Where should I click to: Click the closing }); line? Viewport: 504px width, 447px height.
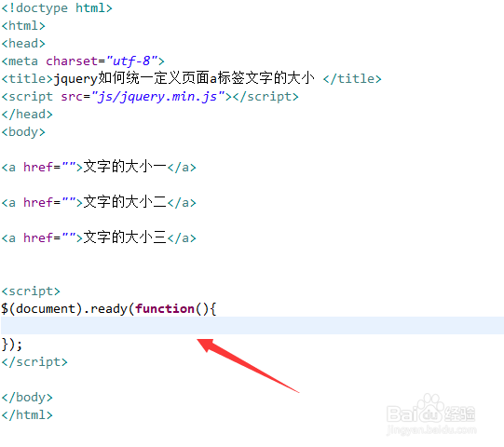click(12, 345)
